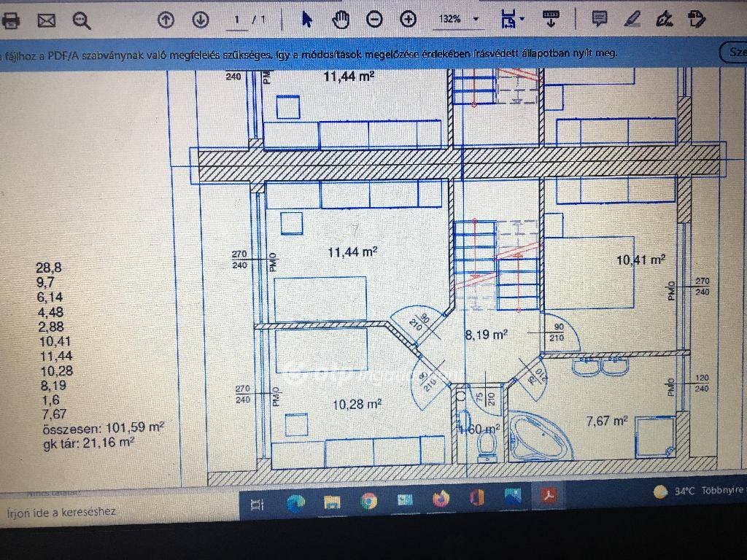The image size is (747, 560).
Task: Open the sign document tool
Action: click(x=664, y=19)
